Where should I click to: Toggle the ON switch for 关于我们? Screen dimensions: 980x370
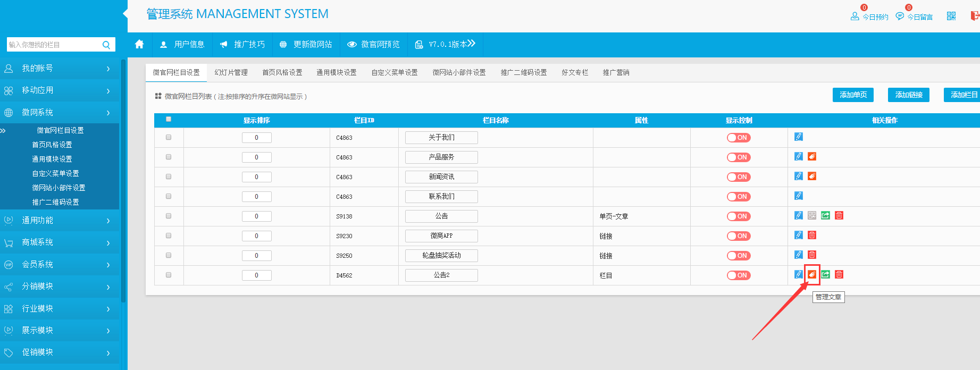pos(739,138)
